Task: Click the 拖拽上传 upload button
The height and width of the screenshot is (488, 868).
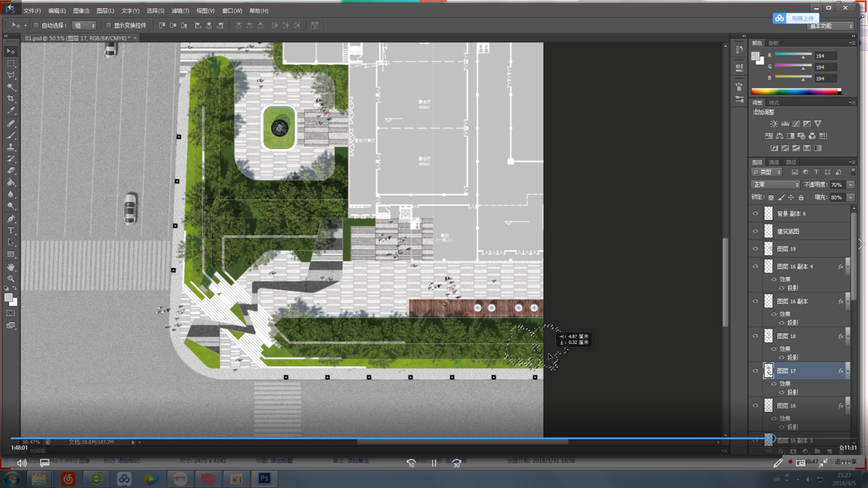Action: (802, 18)
